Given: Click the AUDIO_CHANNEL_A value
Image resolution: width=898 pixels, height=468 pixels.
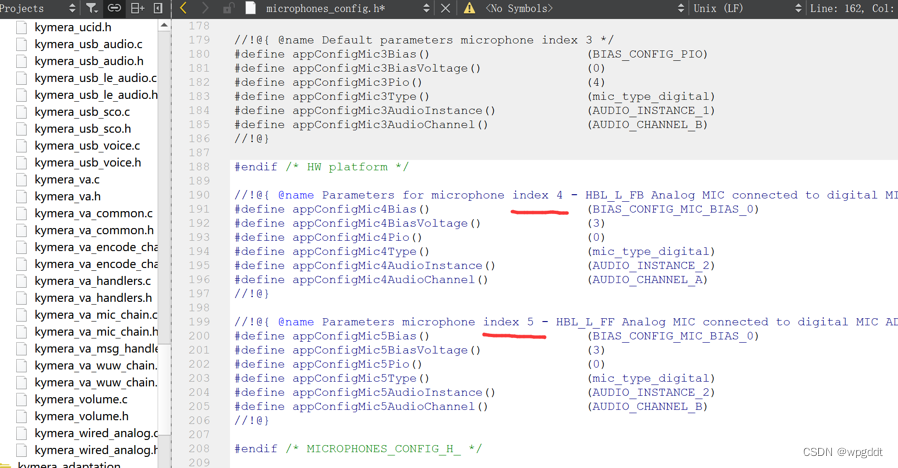Looking at the screenshot, I should pos(648,280).
